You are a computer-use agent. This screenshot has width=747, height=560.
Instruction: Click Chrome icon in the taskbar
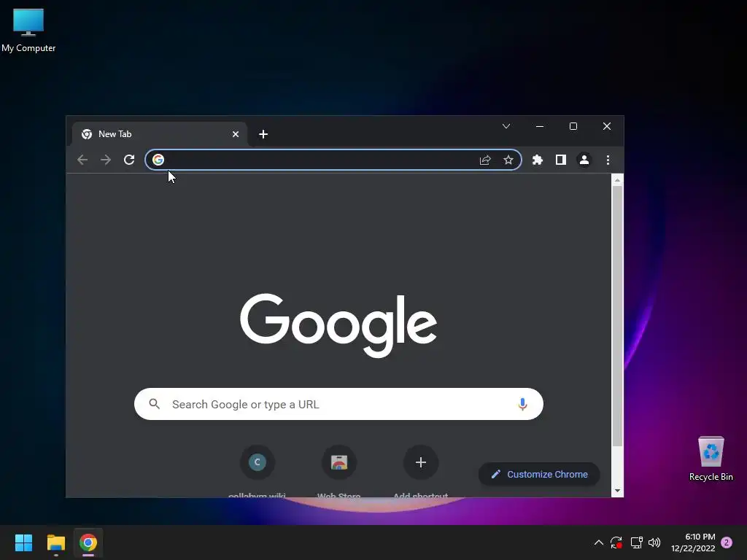[88, 542]
